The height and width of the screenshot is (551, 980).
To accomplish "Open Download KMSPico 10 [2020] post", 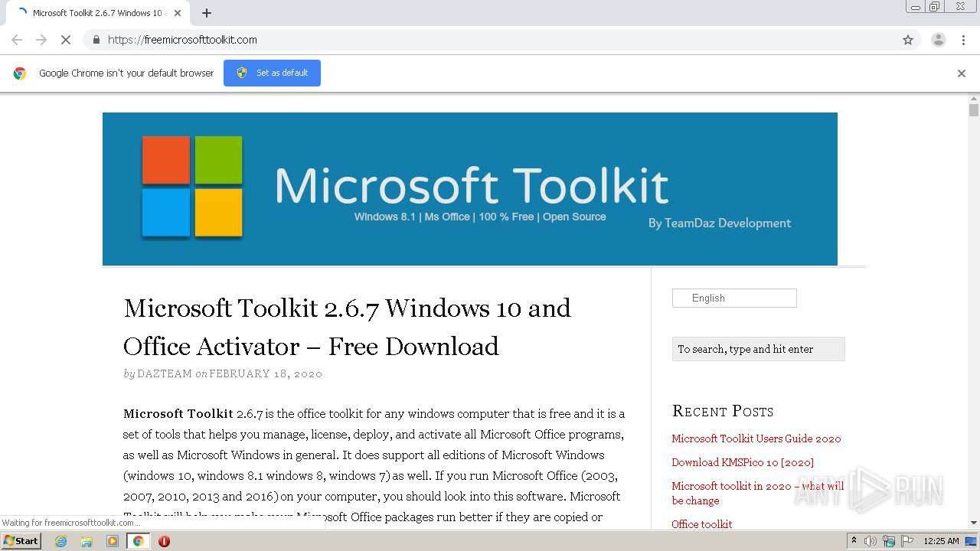I will [743, 462].
